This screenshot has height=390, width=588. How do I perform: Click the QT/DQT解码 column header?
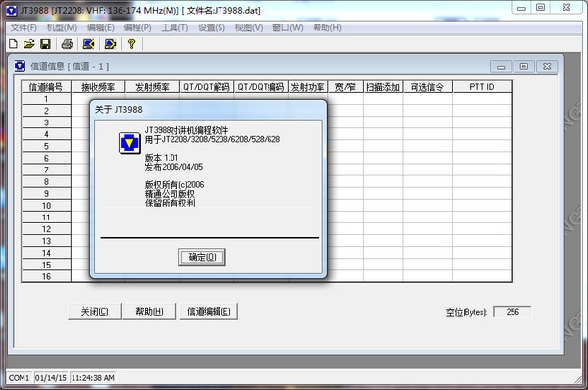[x=207, y=87]
